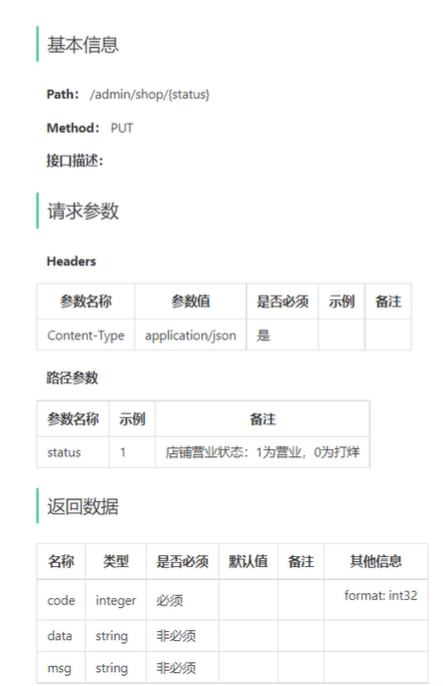Click the 是否必须 header in return data table
The height and width of the screenshot is (686, 443).
[182, 561]
